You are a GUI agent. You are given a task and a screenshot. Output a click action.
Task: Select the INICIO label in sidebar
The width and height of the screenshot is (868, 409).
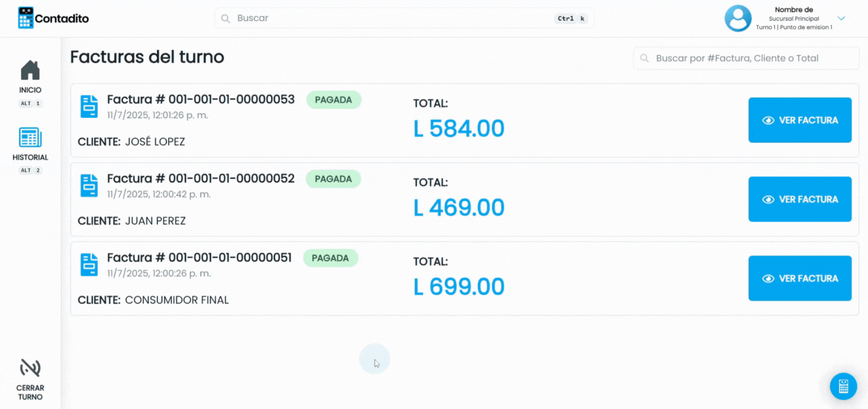30,90
